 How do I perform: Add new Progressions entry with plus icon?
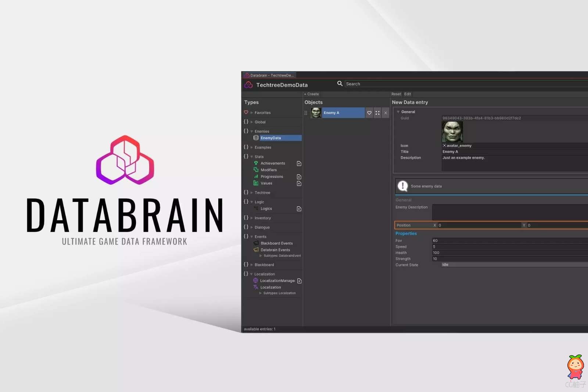(299, 177)
